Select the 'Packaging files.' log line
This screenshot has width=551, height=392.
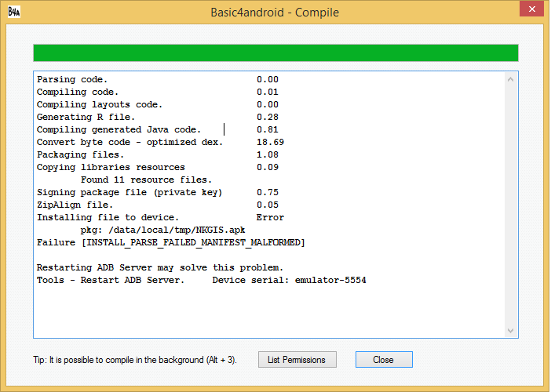[80, 154]
